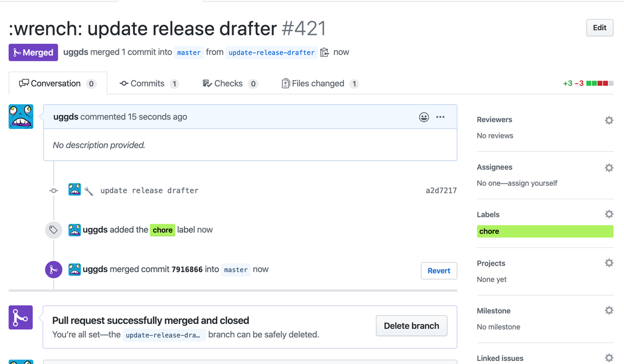Open settings gear next to Projects
624x364 pixels.
coord(608,263)
